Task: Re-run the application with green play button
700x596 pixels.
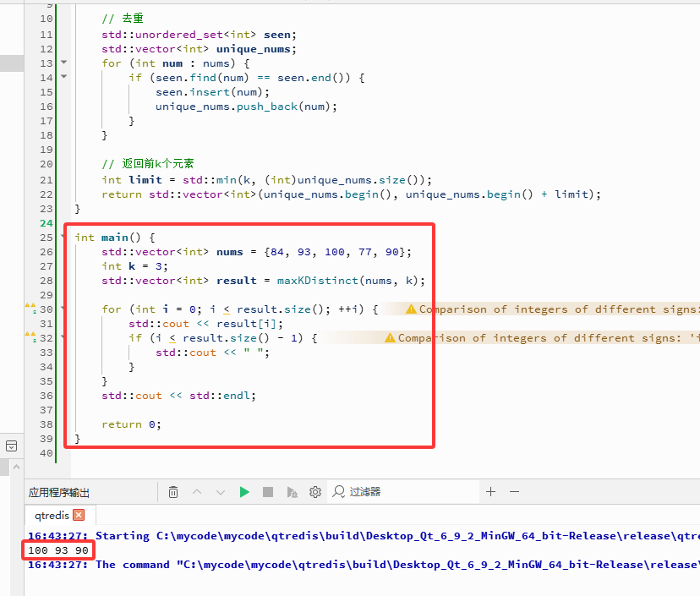Action: click(244, 492)
